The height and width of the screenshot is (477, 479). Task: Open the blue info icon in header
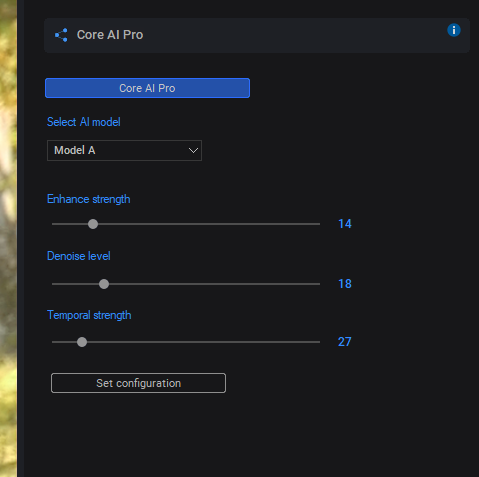pos(454,30)
